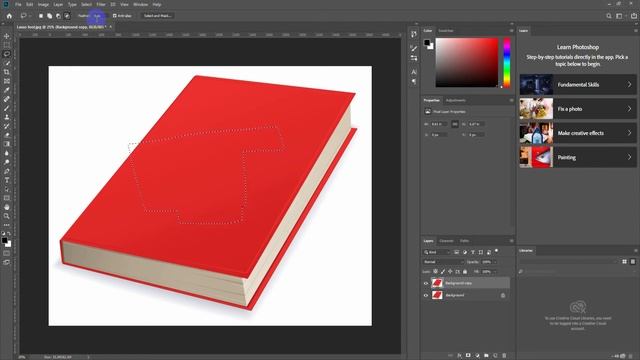Screen dimensions: 640x360
Task: Click the New selection mode icon
Action: coord(41,16)
